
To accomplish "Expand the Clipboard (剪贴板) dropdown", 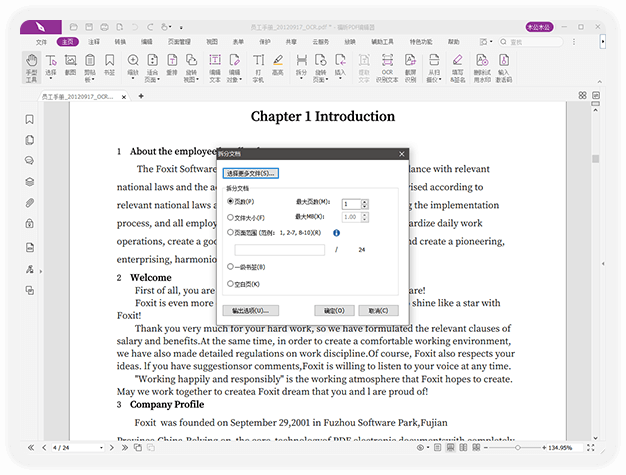I will point(93,80).
